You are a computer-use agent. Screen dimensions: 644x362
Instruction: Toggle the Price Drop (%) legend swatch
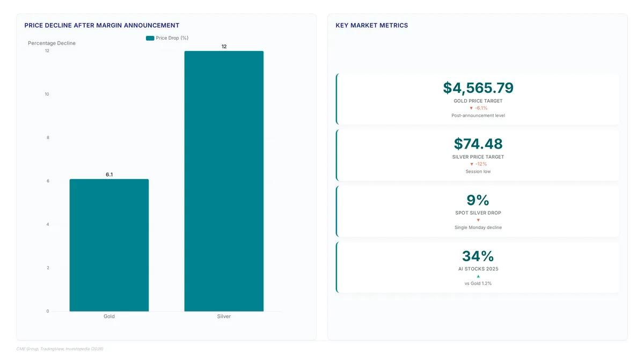150,38
